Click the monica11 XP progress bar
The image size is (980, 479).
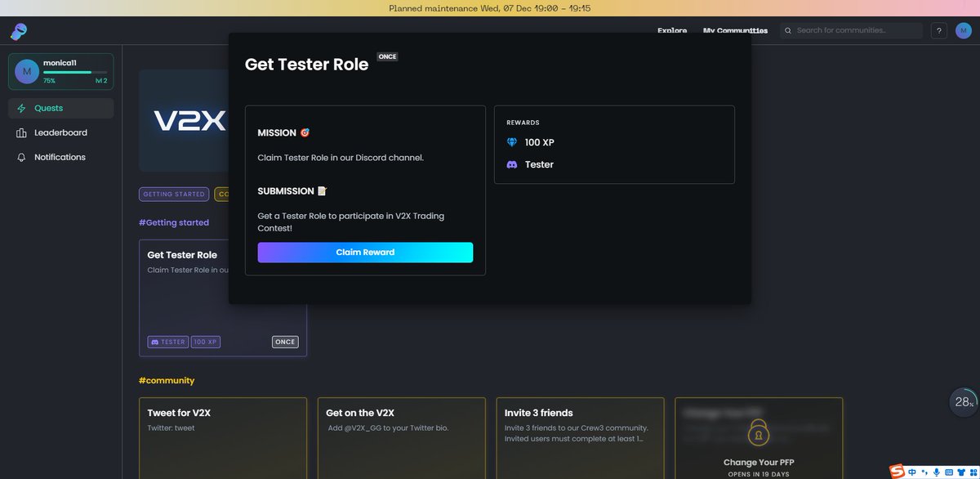click(75, 72)
